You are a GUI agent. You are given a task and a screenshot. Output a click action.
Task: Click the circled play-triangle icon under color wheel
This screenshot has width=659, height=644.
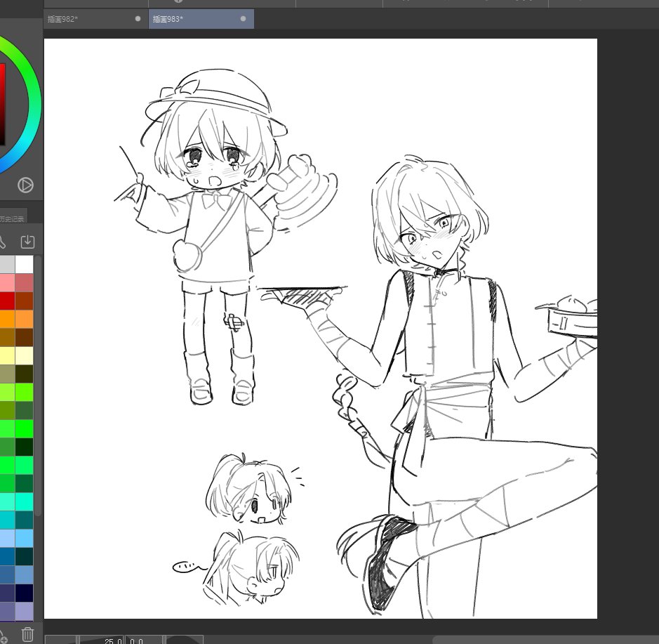(x=25, y=185)
